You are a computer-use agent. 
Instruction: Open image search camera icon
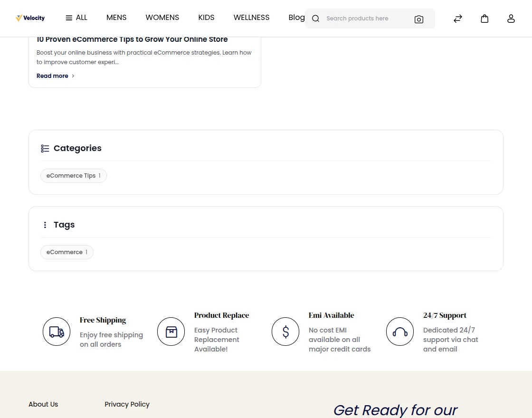(x=418, y=19)
